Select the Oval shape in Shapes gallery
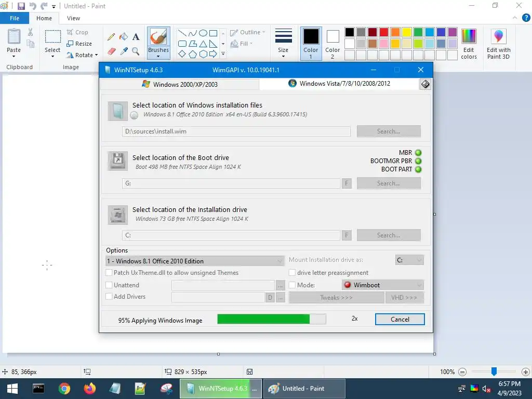532x399 pixels. click(x=203, y=33)
